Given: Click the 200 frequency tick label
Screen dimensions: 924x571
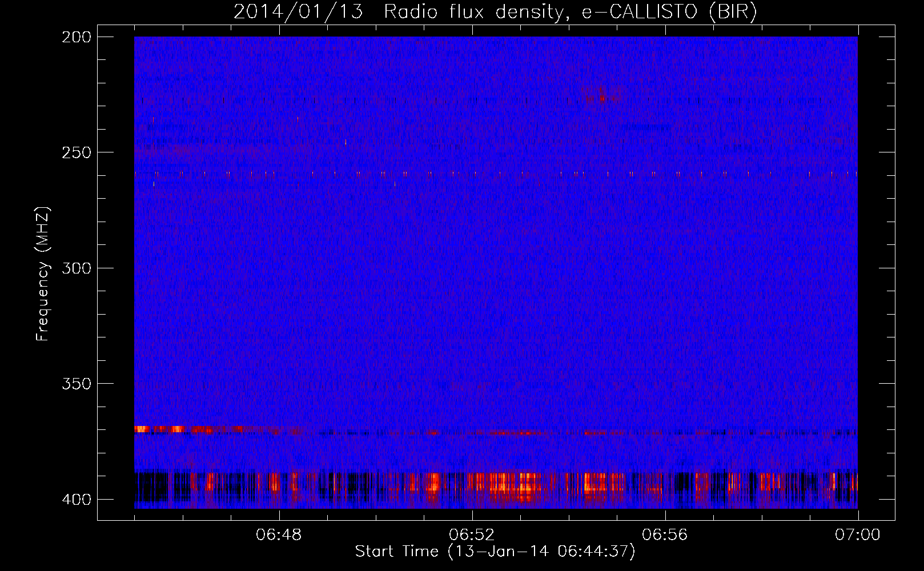Looking at the screenshot, I should pyautogui.click(x=76, y=37).
